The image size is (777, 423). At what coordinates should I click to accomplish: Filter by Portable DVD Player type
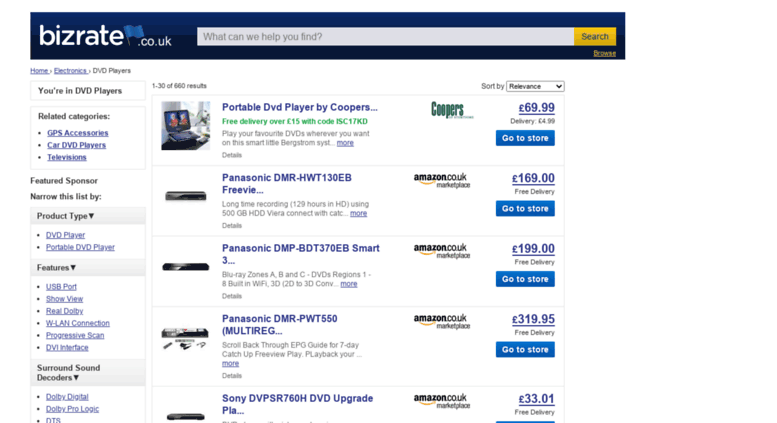[x=80, y=247]
